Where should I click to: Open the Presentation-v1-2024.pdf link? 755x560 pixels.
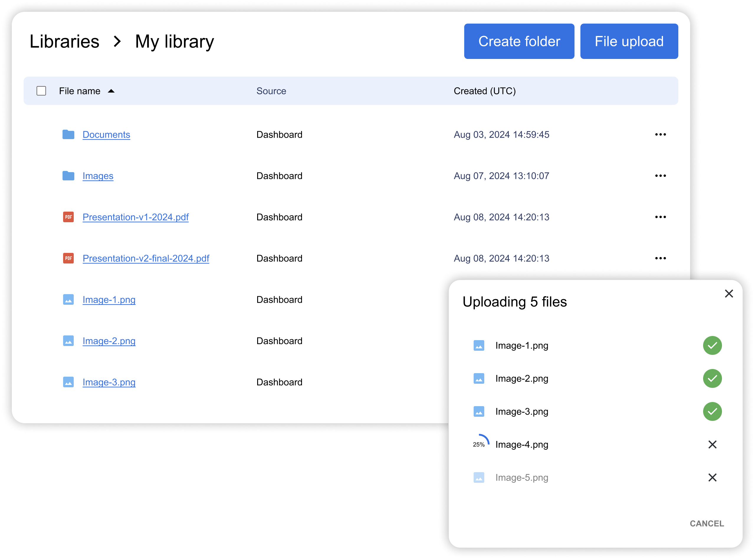(135, 217)
